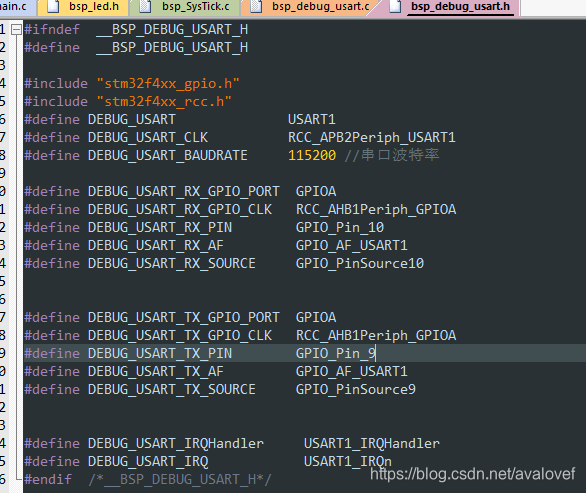The width and height of the screenshot is (586, 493).
Task: Click DEBUG_USART_TX_PIN macro name
Action: 160,353
